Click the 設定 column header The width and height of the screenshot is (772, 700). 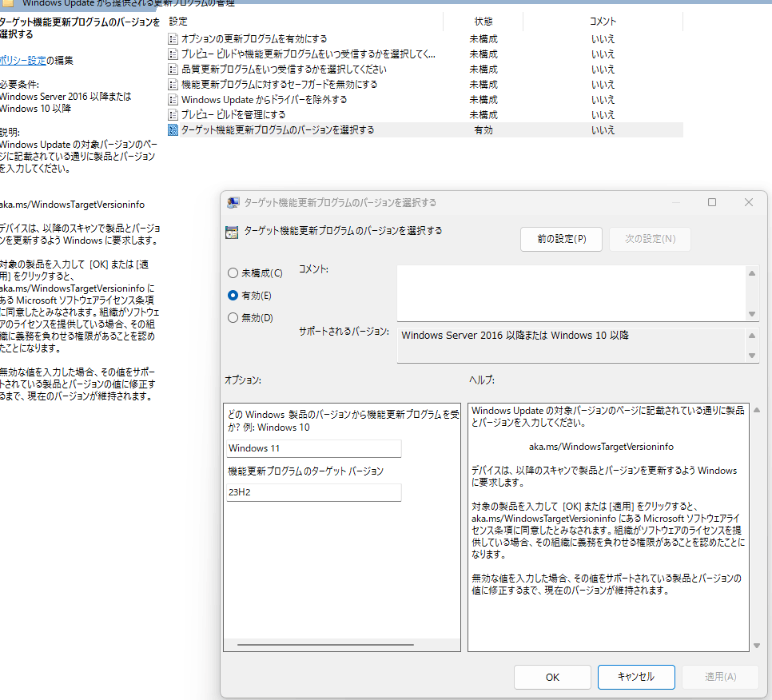(x=178, y=22)
